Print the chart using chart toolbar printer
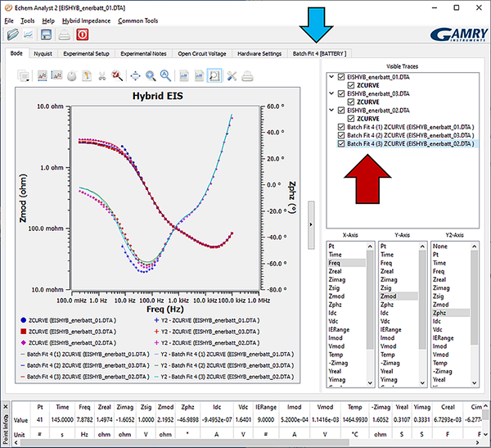 pos(247,76)
